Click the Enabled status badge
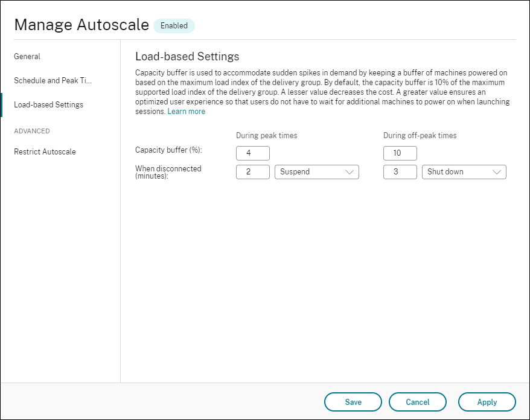 [x=174, y=25]
